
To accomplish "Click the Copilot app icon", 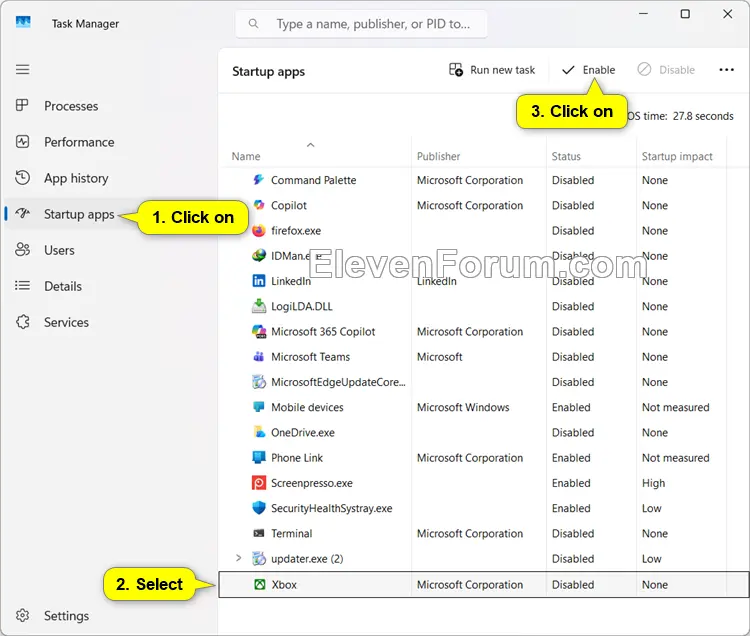I will point(259,205).
